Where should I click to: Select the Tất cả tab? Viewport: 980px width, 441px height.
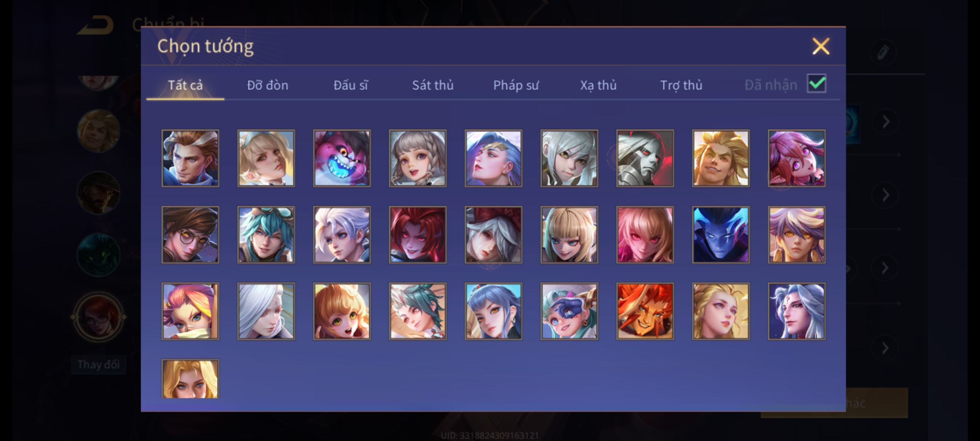[185, 85]
